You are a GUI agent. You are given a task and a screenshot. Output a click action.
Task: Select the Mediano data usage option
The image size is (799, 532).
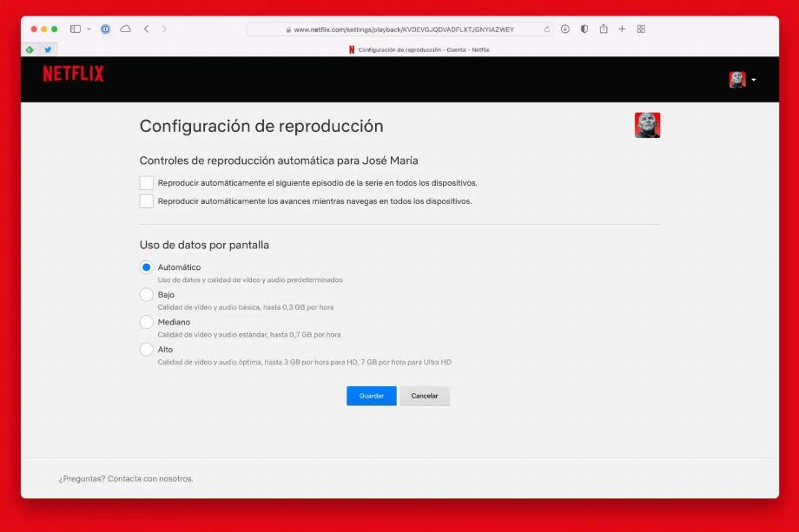[146, 322]
